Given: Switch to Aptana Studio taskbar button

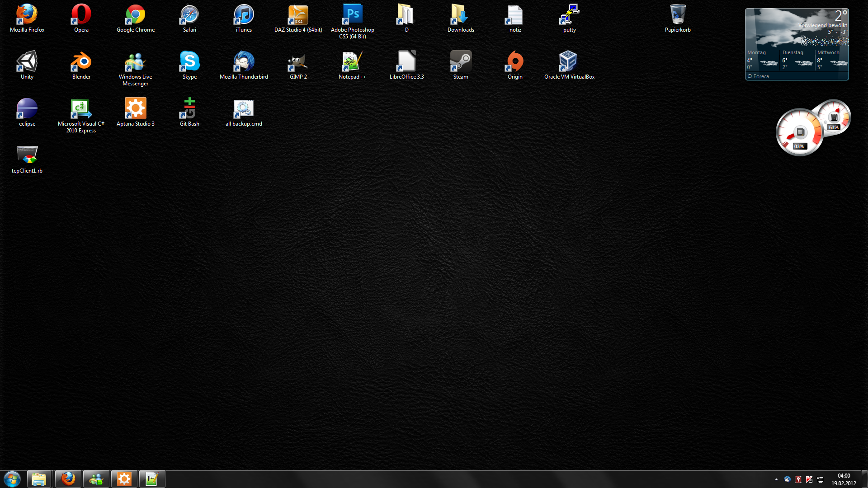Looking at the screenshot, I should tap(124, 479).
